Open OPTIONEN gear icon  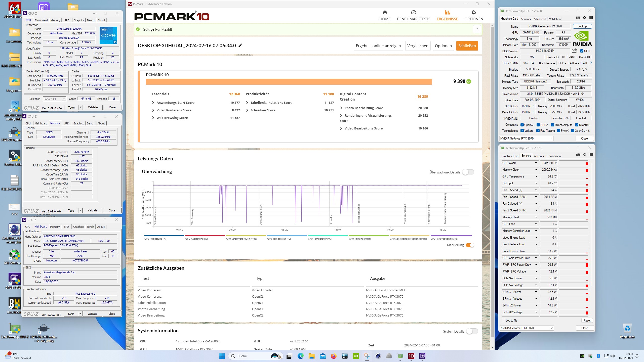[x=474, y=12]
